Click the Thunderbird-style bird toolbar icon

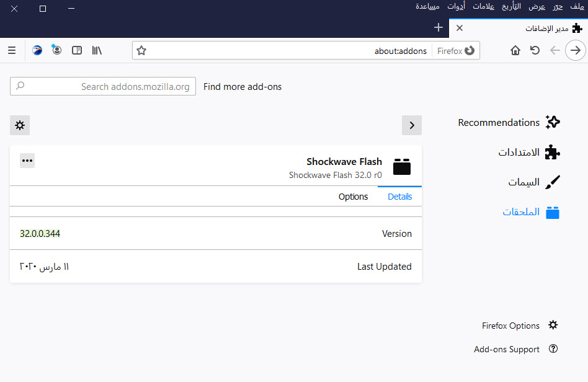[x=37, y=50]
